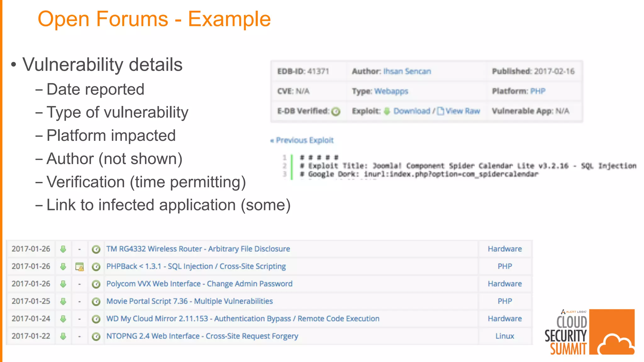This screenshot has height=362, width=644.
Task: Click the Type of vulnerability sub-bullet
Action: point(117,113)
